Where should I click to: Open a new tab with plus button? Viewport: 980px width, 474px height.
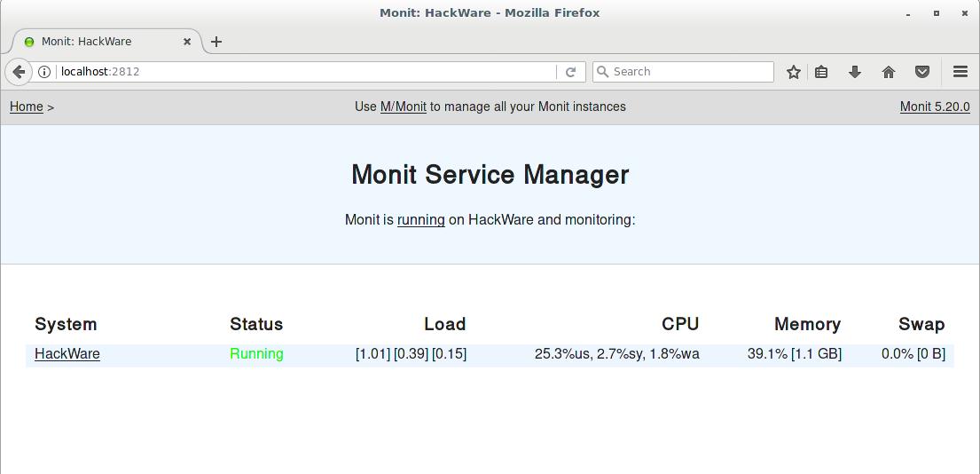coord(216,42)
